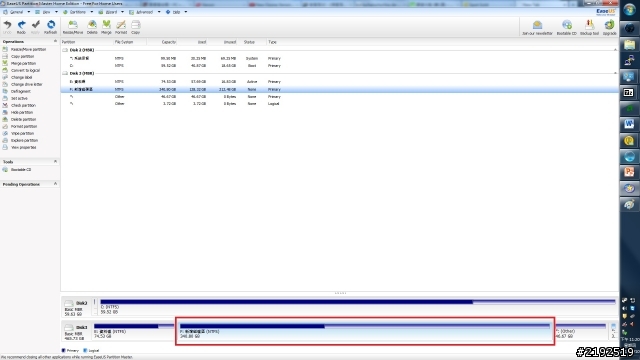This screenshot has width=640, height=360.
Task: Select the 46.67 GB Other Primary row
Action: coord(340,97)
